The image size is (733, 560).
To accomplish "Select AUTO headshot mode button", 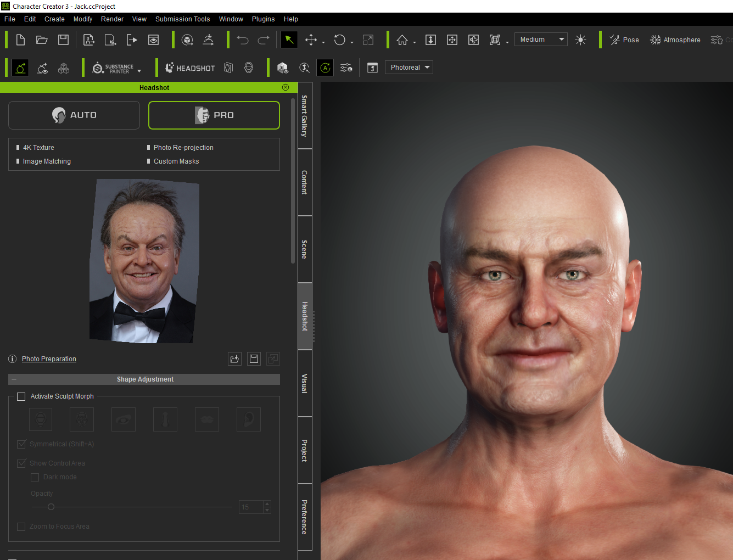I will [74, 115].
